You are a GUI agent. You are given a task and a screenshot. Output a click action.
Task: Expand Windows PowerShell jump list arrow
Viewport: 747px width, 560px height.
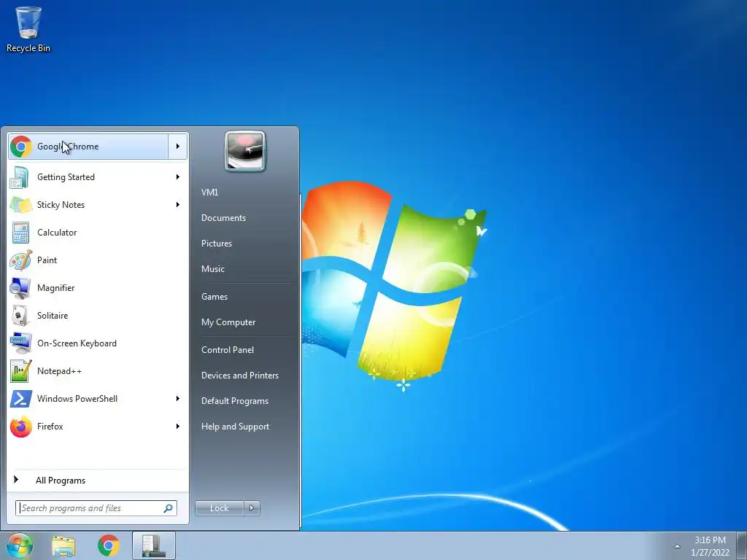coord(178,399)
